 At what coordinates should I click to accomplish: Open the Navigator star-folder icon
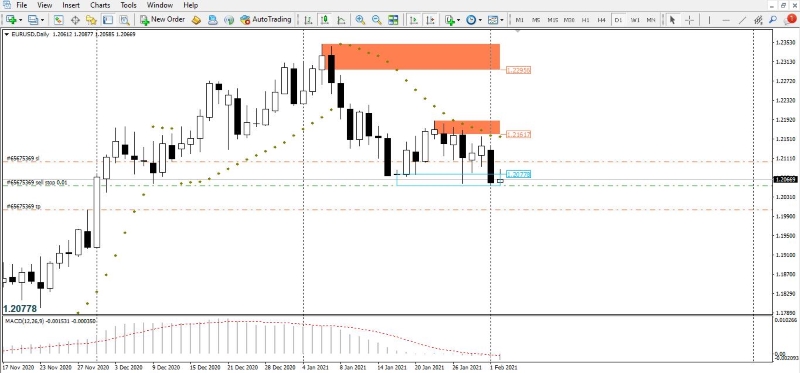(x=91, y=20)
